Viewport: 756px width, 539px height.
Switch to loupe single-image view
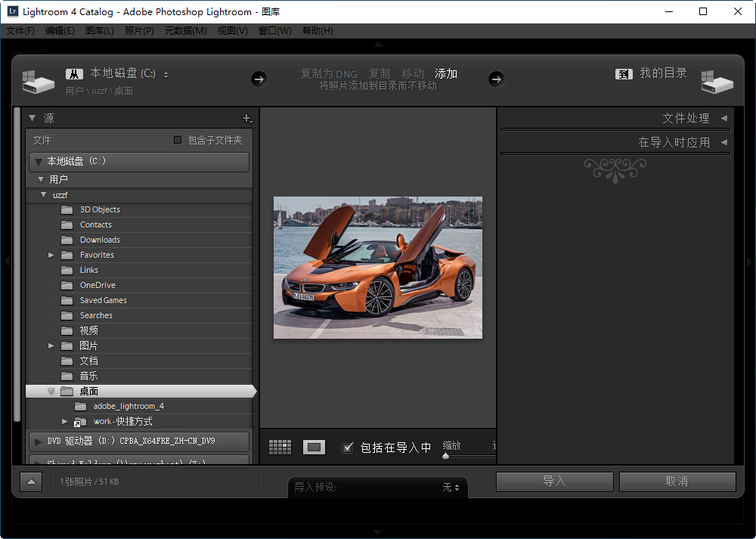tap(314, 448)
